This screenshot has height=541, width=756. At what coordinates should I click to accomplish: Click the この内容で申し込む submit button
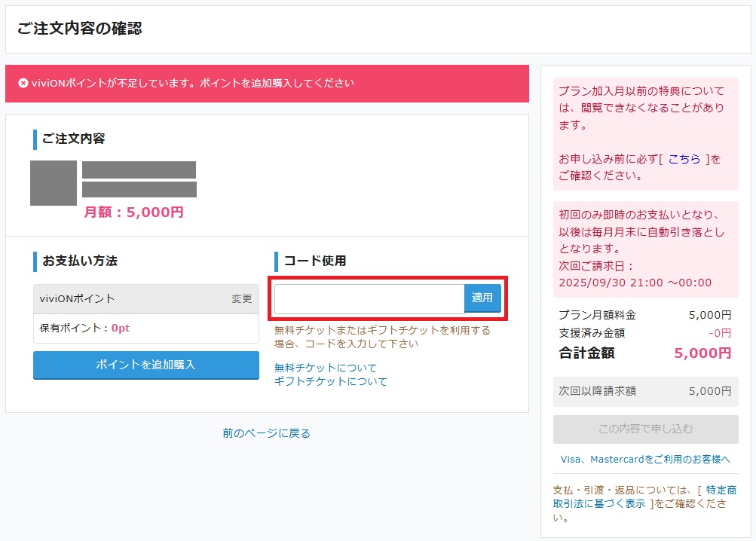click(x=645, y=429)
